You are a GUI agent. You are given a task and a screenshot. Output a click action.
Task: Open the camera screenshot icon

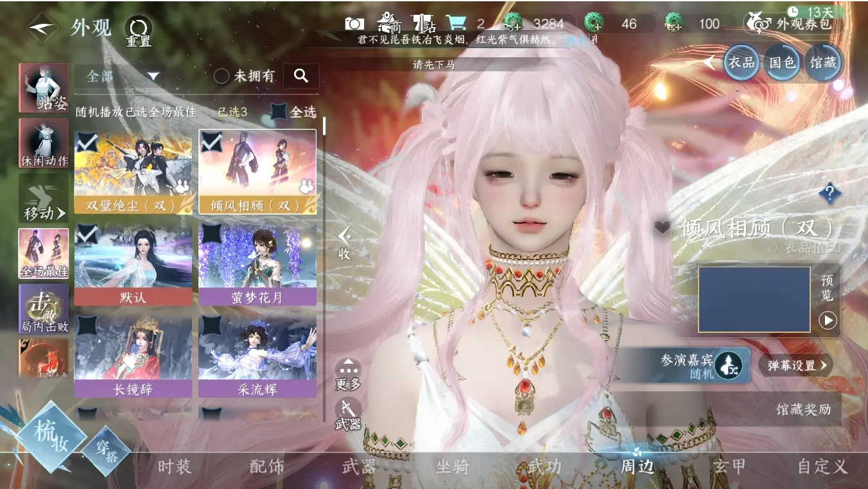[354, 24]
